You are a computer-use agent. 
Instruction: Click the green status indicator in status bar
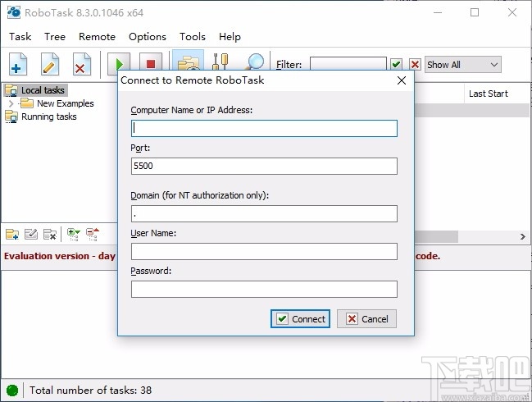pyautogui.click(x=12, y=391)
